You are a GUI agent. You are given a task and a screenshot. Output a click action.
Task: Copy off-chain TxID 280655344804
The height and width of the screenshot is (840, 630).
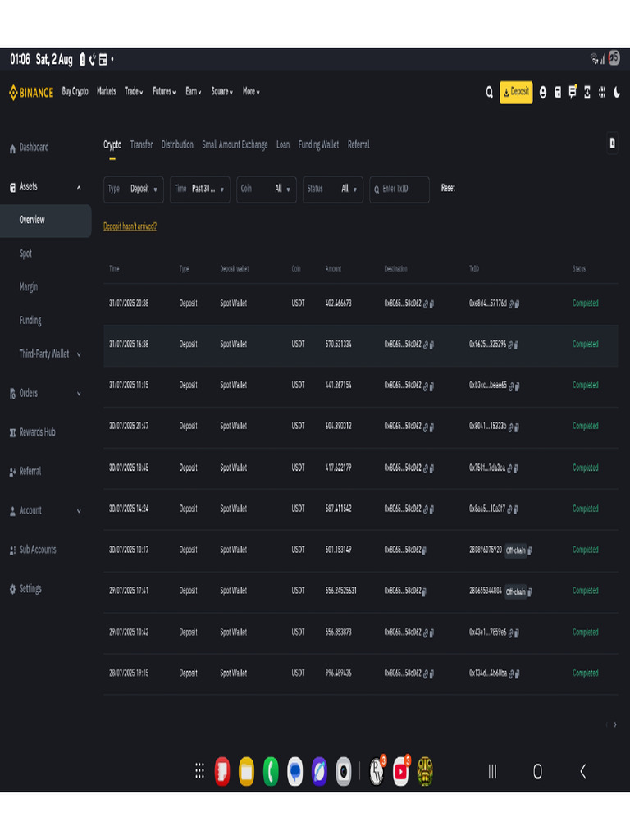[530, 591]
